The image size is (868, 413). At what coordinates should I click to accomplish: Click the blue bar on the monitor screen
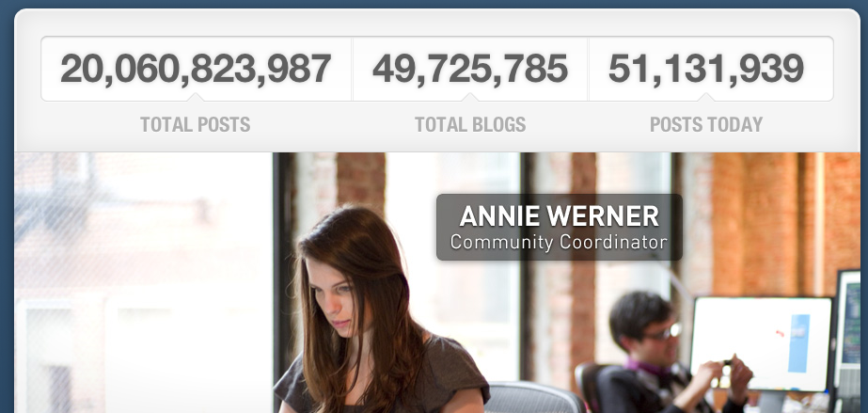[x=798, y=343]
